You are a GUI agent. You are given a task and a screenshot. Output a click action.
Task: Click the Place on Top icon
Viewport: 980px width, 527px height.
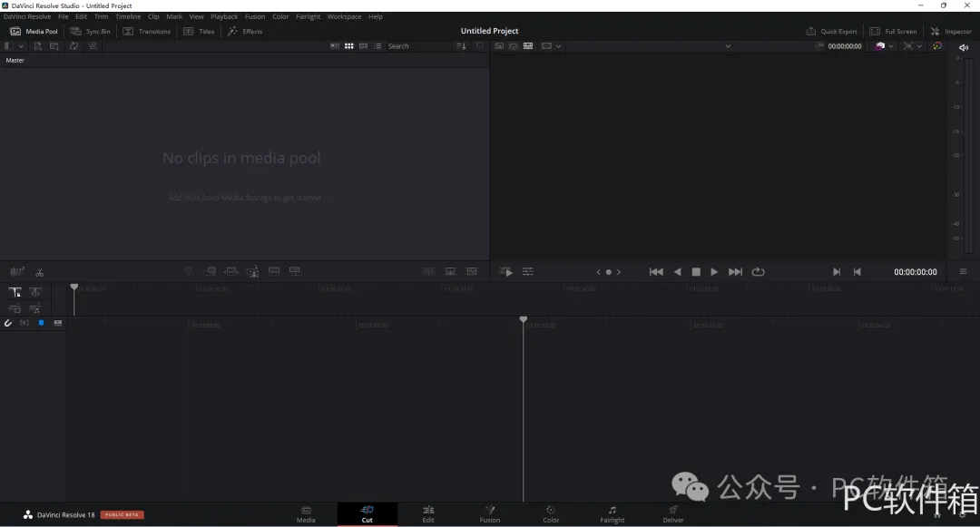click(x=274, y=271)
